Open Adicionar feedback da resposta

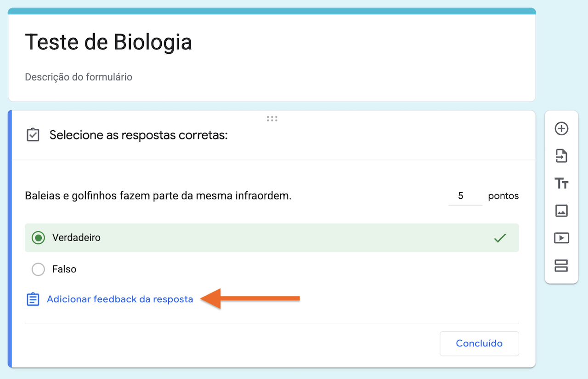pyautogui.click(x=119, y=299)
